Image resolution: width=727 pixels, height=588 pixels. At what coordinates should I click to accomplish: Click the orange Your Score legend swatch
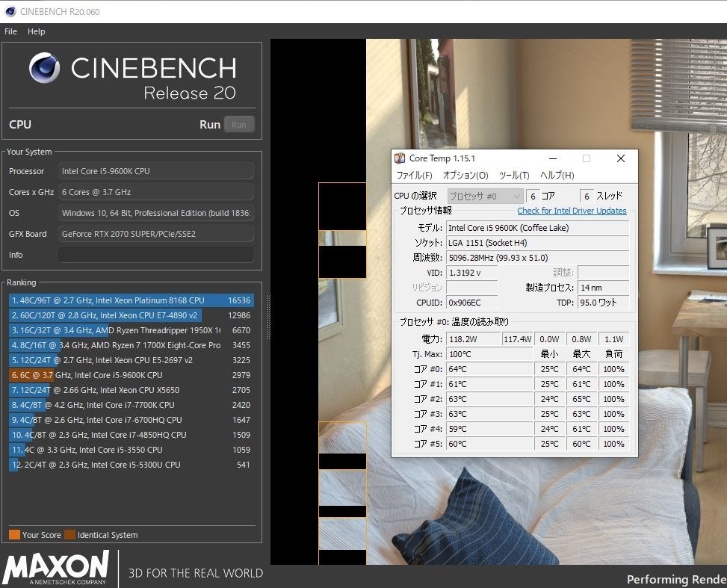[14, 535]
